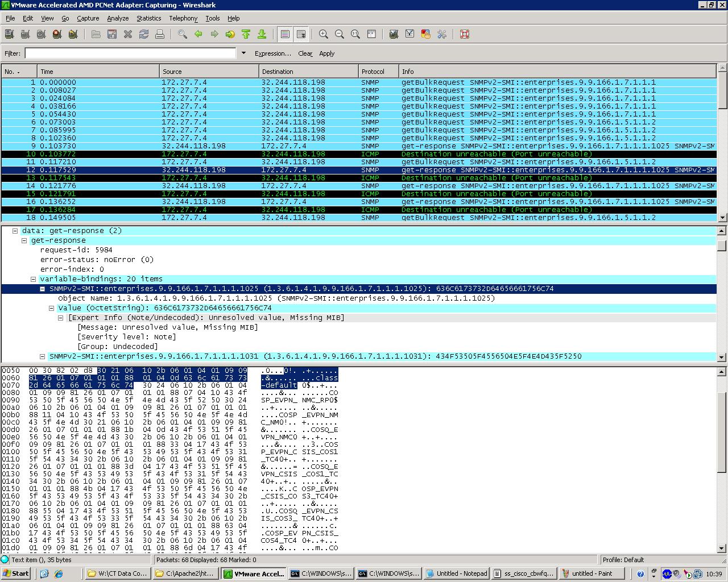Go forward in packet history arrow

point(214,34)
